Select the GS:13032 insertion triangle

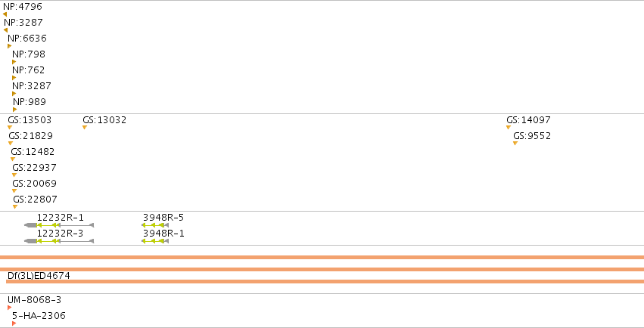85,128
